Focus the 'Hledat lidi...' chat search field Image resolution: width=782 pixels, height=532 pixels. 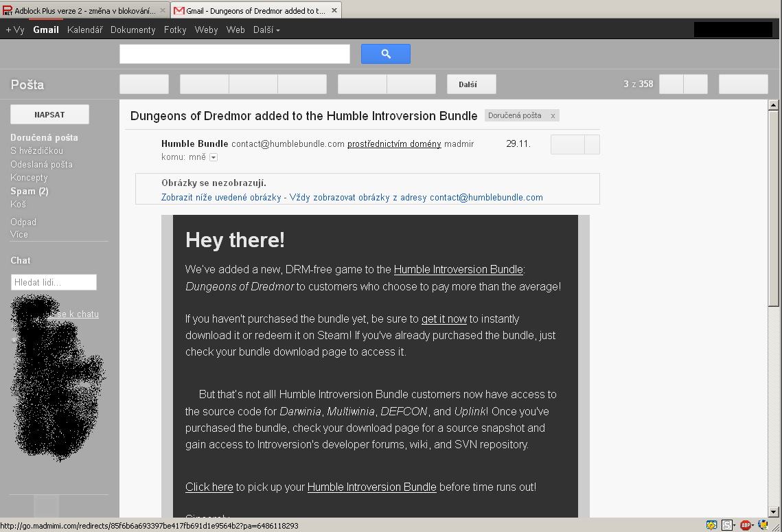[x=54, y=282]
